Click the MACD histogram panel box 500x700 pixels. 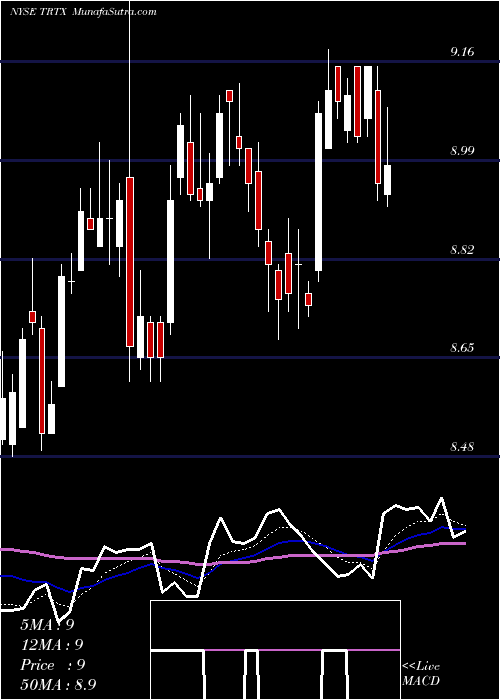click(x=275, y=650)
